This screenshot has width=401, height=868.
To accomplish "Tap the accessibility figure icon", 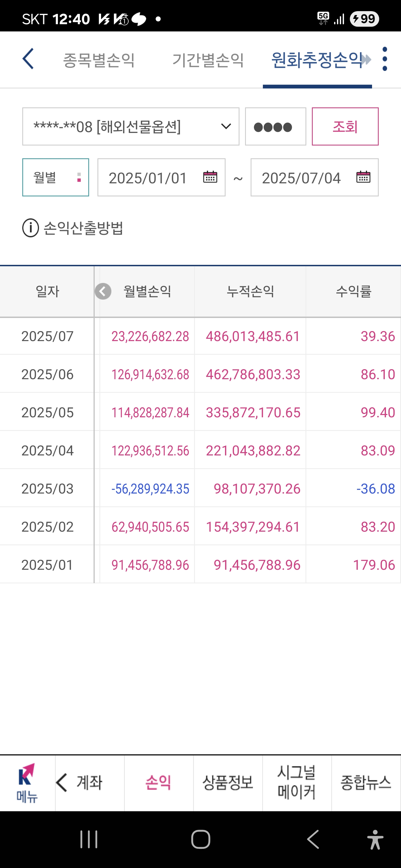I will (375, 839).
